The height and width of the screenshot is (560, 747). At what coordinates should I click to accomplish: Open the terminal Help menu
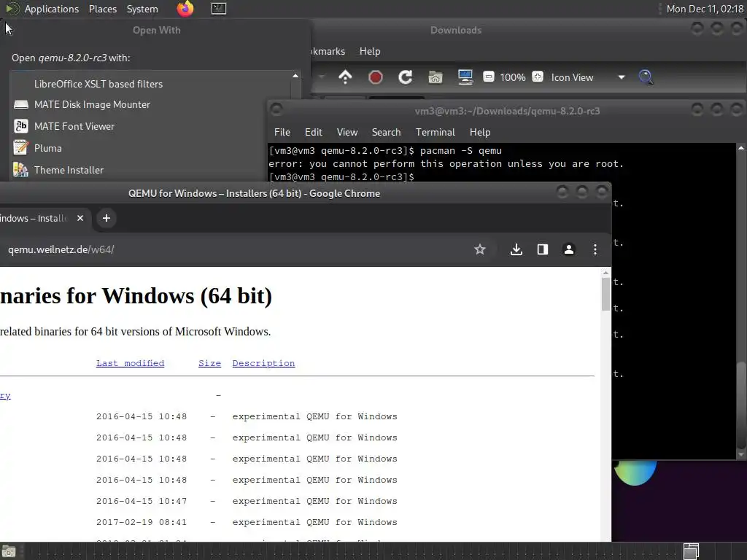(x=480, y=132)
